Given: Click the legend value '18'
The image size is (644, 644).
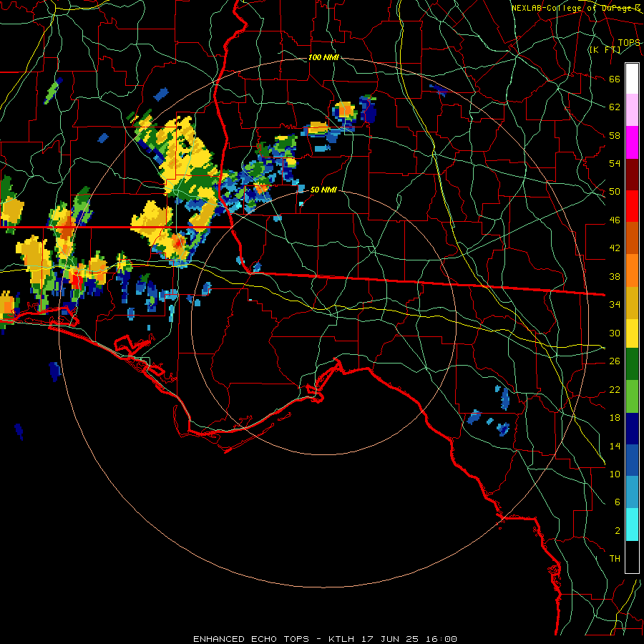Looking at the screenshot, I should pos(615,418).
